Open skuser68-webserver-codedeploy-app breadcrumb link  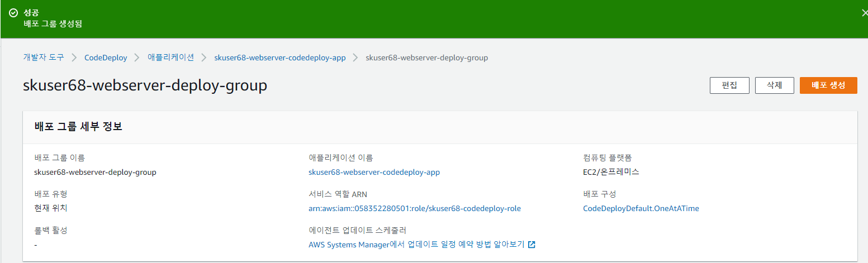pos(280,58)
